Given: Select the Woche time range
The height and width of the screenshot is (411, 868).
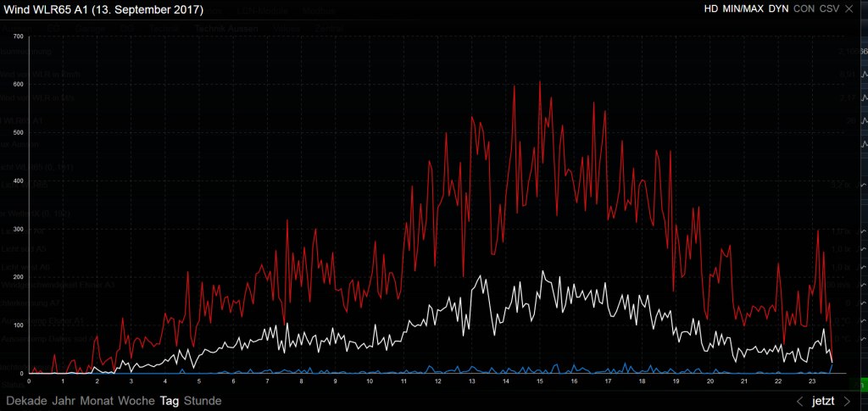Looking at the screenshot, I should [x=136, y=401].
